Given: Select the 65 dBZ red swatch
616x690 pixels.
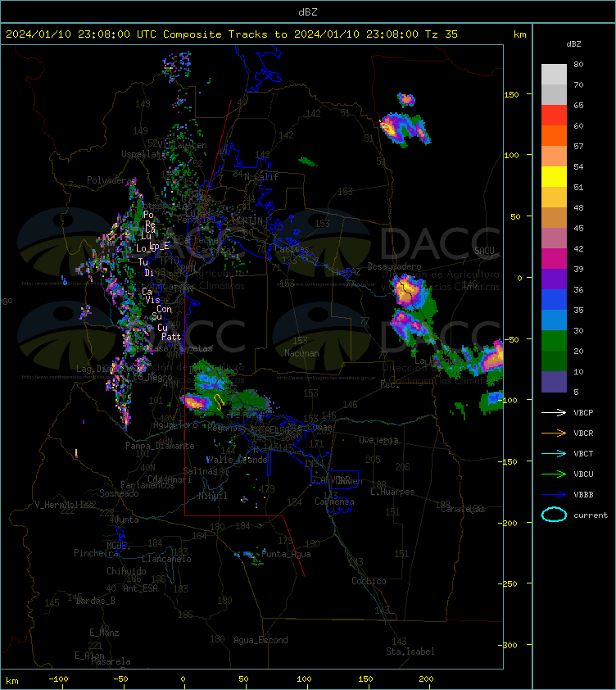Looking at the screenshot, I should click(x=554, y=115).
